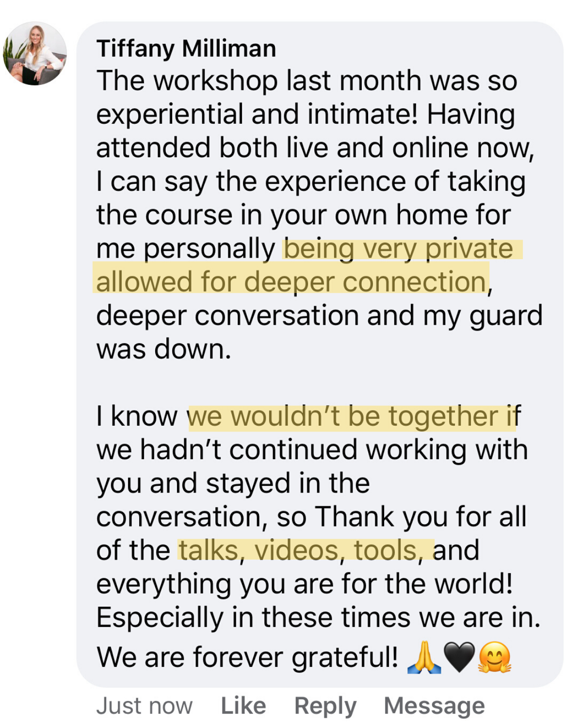Click the Message button below the comment

pyautogui.click(x=434, y=706)
